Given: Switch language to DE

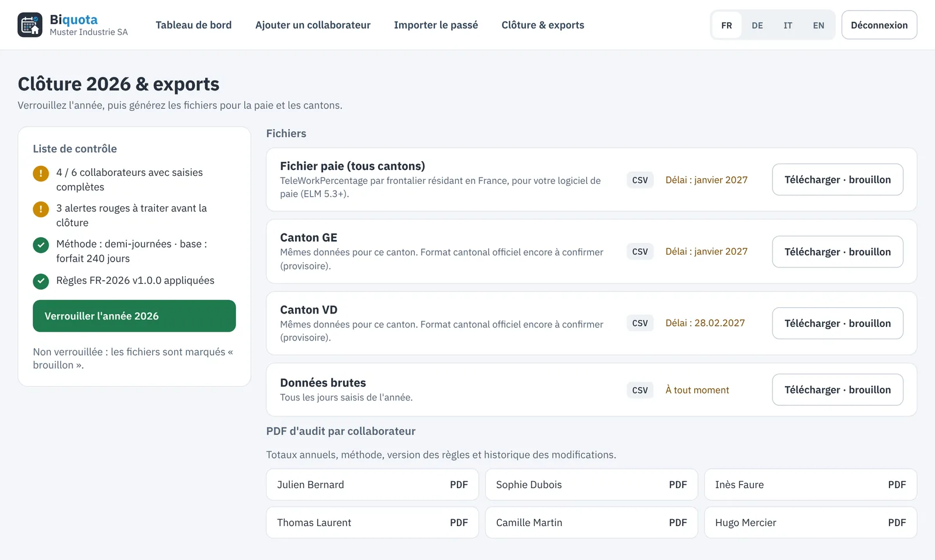Looking at the screenshot, I should [x=757, y=25].
